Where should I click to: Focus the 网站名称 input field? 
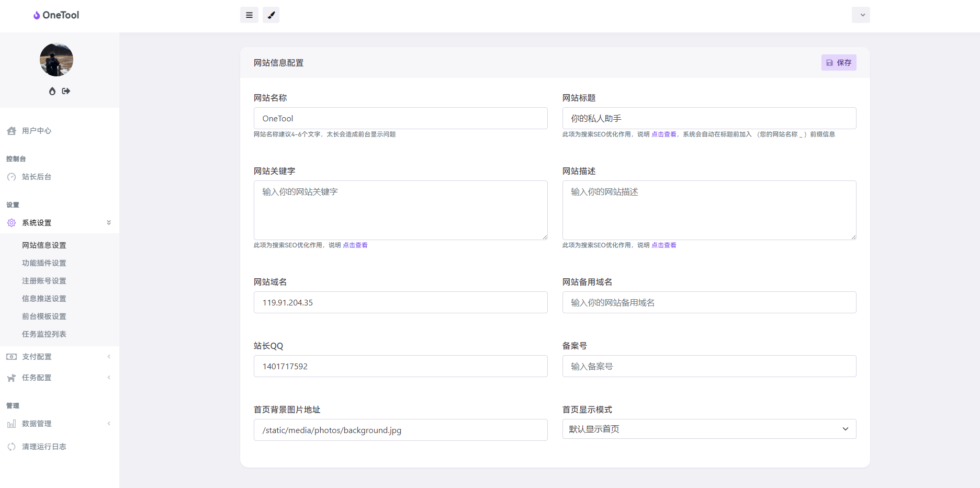tap(401, 118)
